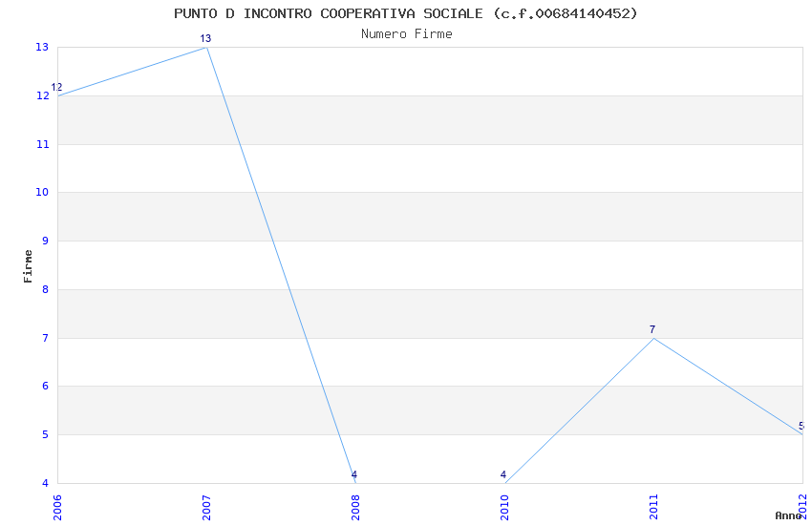Viewport: 812px width, 525px height.
Task: Click the Y-axis tick value 9
Action: coord(46,241)
